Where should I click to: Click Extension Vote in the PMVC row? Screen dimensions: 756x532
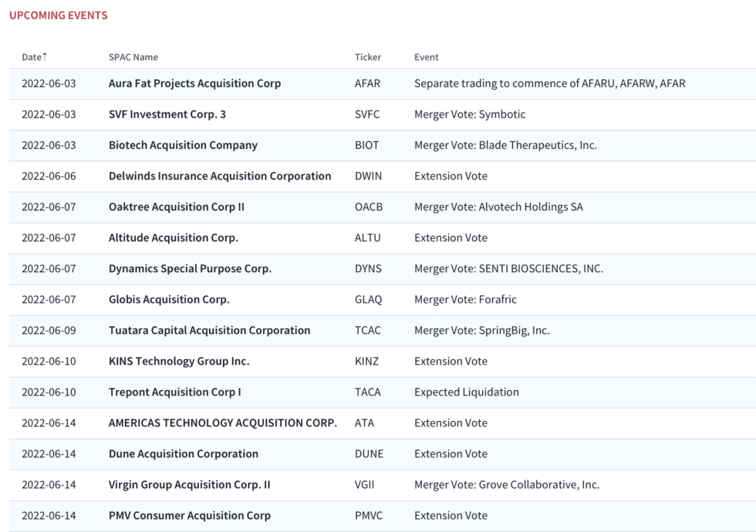[x=451, y=515]
